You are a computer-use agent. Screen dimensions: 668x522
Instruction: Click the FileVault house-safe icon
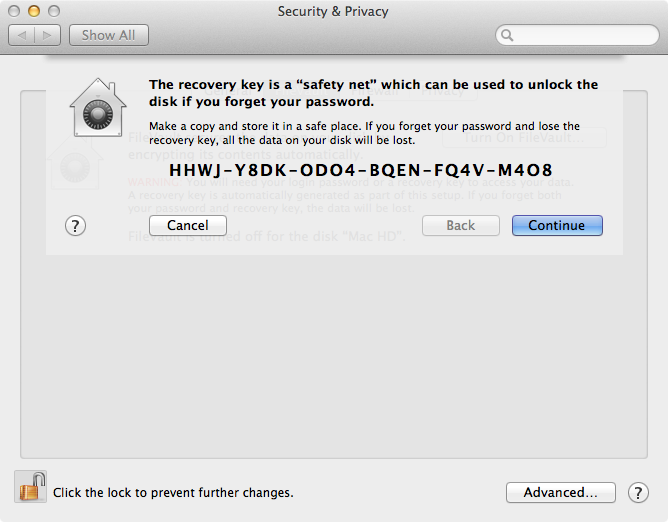[x=101, y=107]
